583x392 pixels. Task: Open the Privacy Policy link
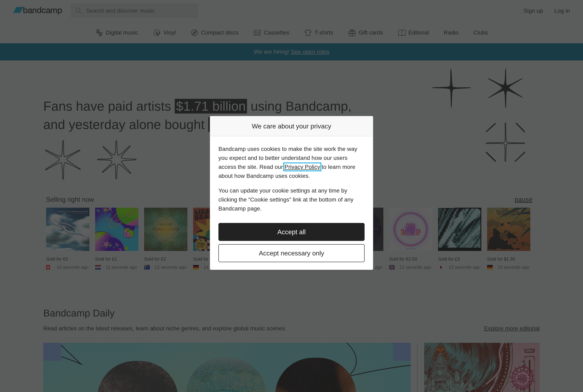[302, 167]
